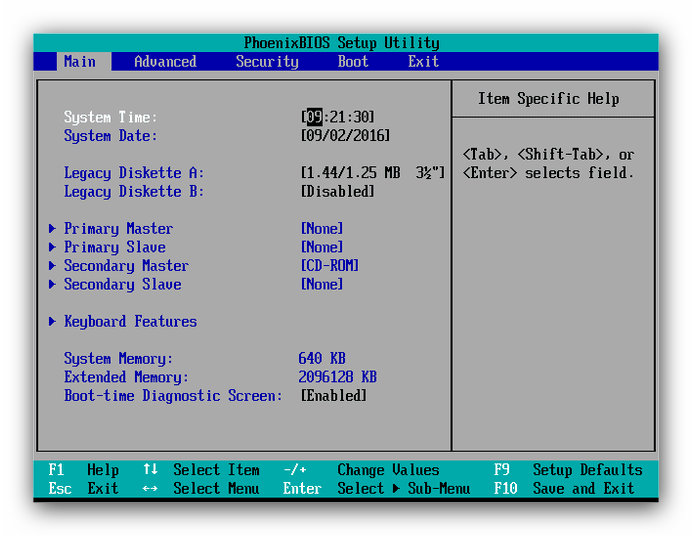The height and width of the screenshot is (536, 692).
Task: Select the Exit menu tab
Action: (423, 61)
